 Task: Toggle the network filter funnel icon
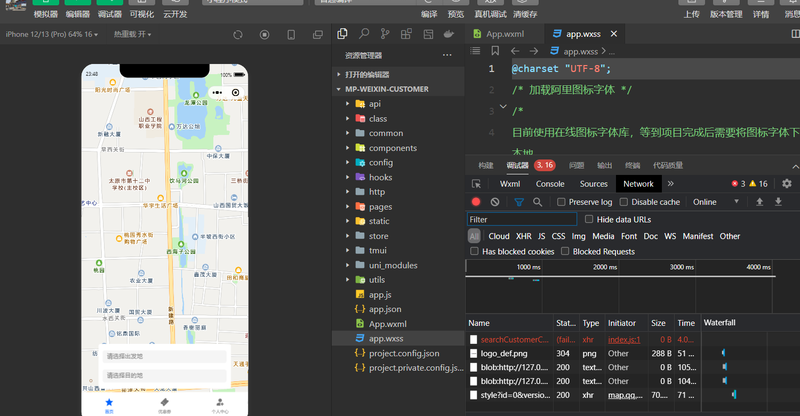(518, 202)
